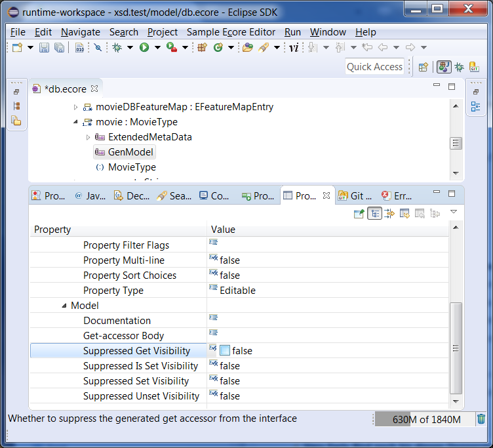Click the New Java Class icon

[x=218, y=47]
